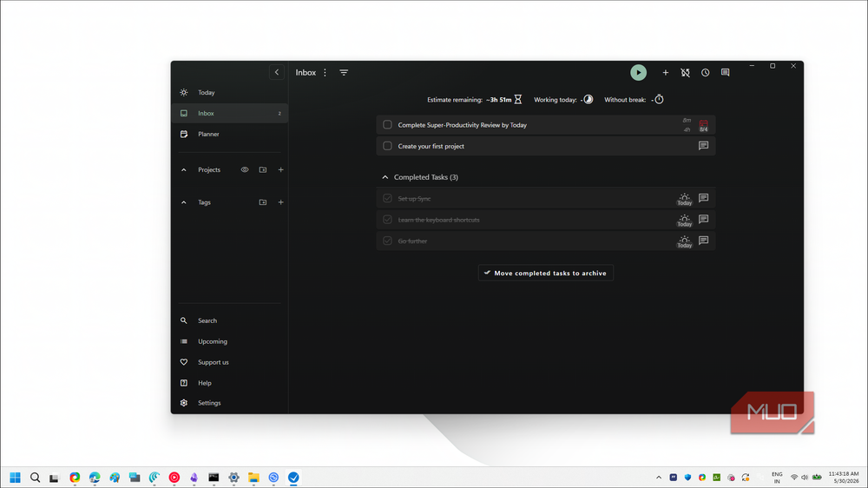Click Today sun icon on Go further
This screenshot has height=488, width=868.
pyautogui.click(x=685, y=241)
